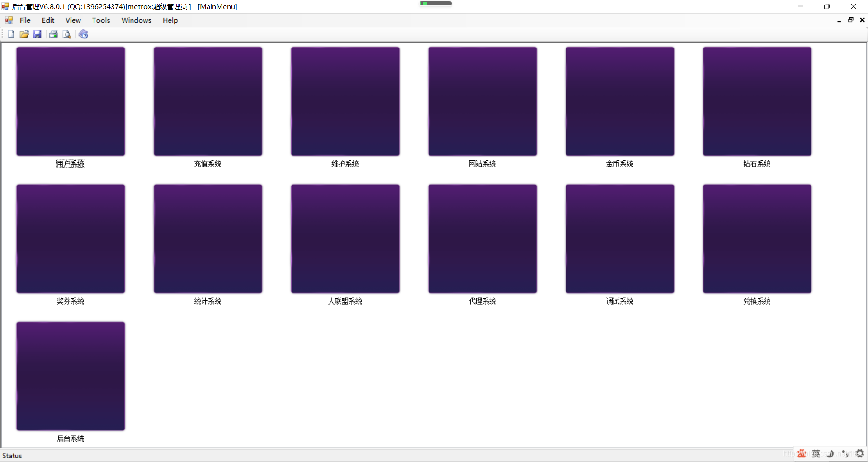Screen dimensions: 868x462
Task: Click the Help book toolbar icon
Action: coord(83,34)
